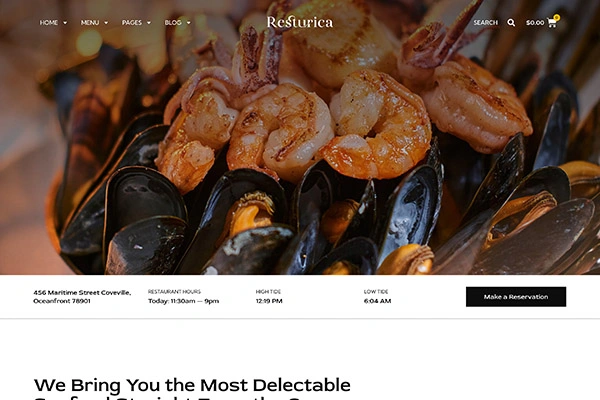Select the Pages nav item
Image resolution: width=600 pixels, height=400 pixels.
(132, 23)
